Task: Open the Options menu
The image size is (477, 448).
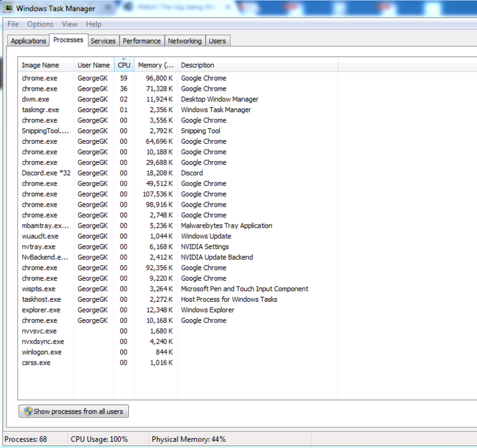Action: coord(40,24)
